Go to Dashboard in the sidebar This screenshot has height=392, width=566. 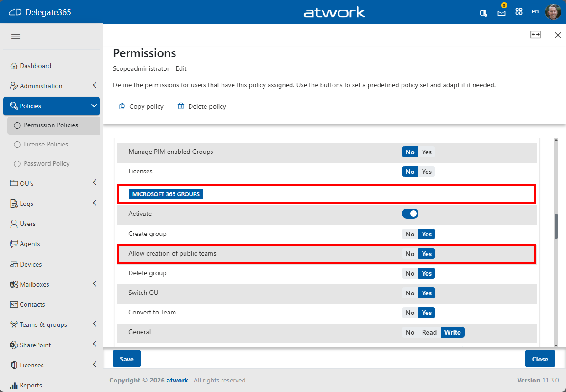[51, 66]
